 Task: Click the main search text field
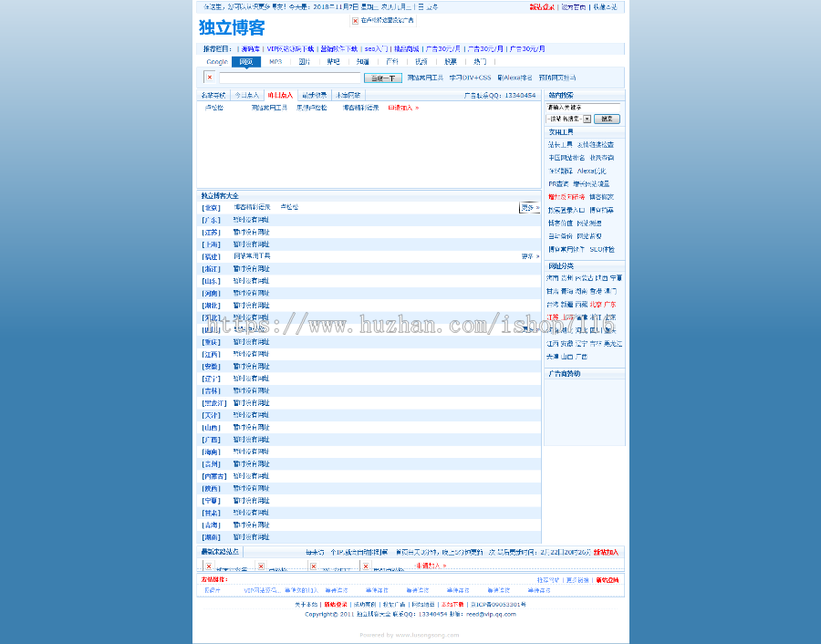coord(290,78)
